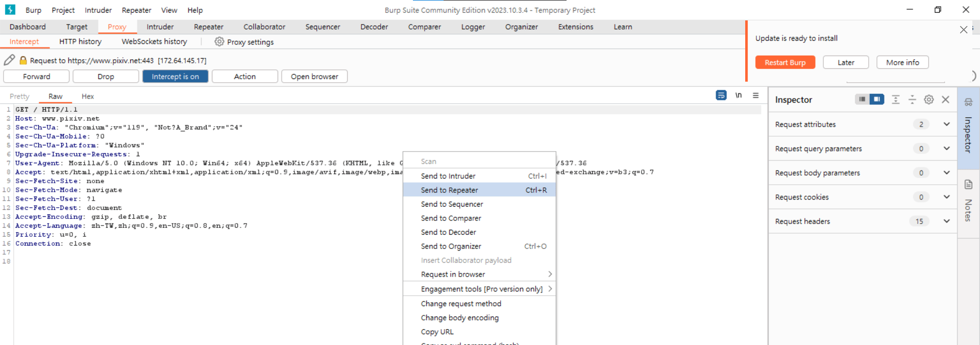Open the Organizer tab
980x345 pixels.
pos(522,27)
